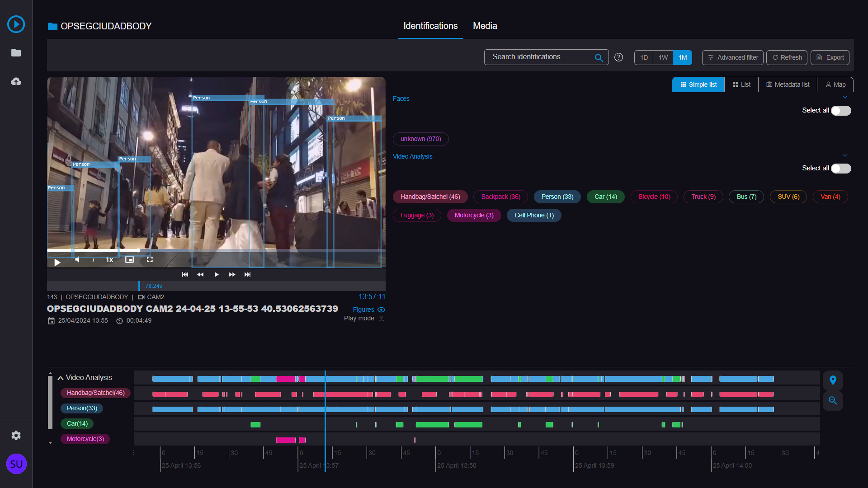Click the map location pin icon
868x488 pixels.
point(833,380)
